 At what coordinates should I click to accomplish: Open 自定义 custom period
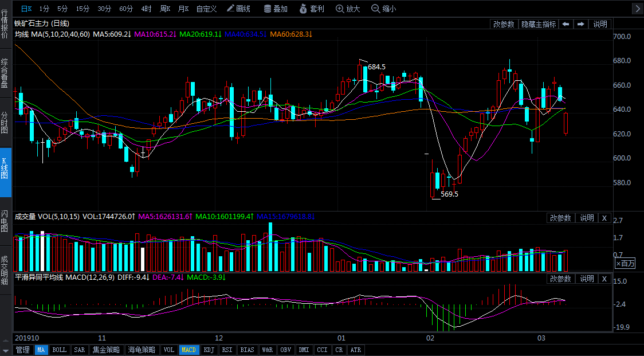click(207, 9)
